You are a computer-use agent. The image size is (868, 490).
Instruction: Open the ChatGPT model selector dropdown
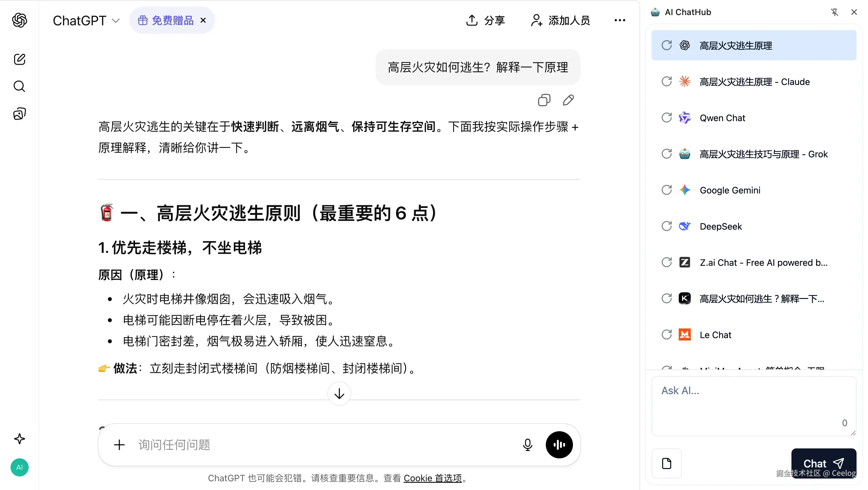tap(116, 20)
